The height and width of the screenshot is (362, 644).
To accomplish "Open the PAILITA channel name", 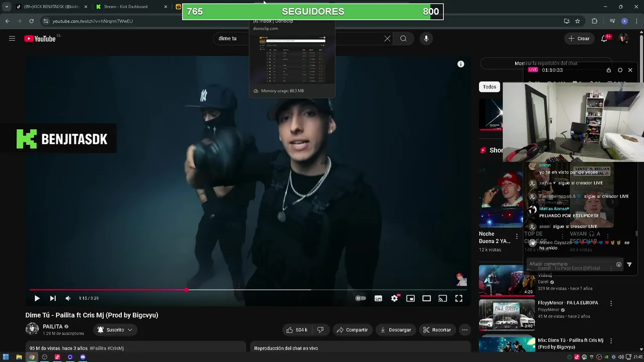I will 52,327.
